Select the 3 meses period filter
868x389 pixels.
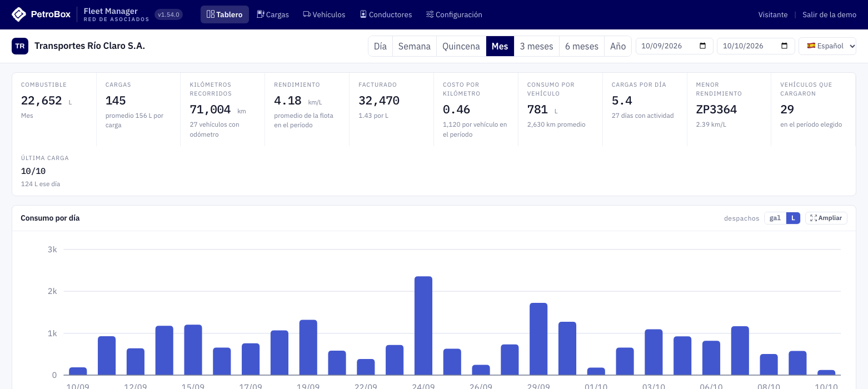point(536,46)
